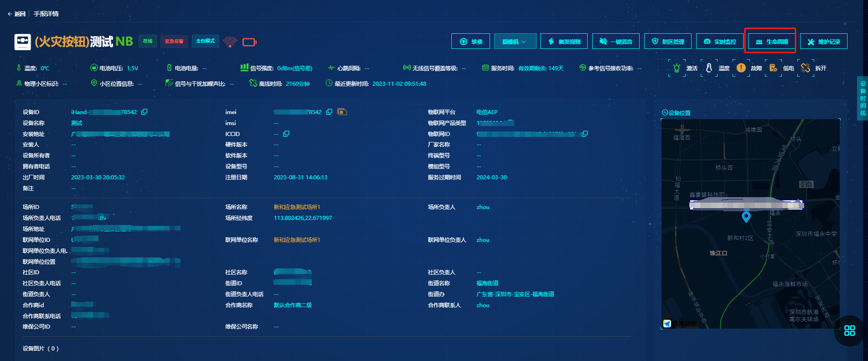Image resolution: width=868 pixels, height=361 pixels.
Task: Open the 设备时间线 side tab
Action: (863, 99)
